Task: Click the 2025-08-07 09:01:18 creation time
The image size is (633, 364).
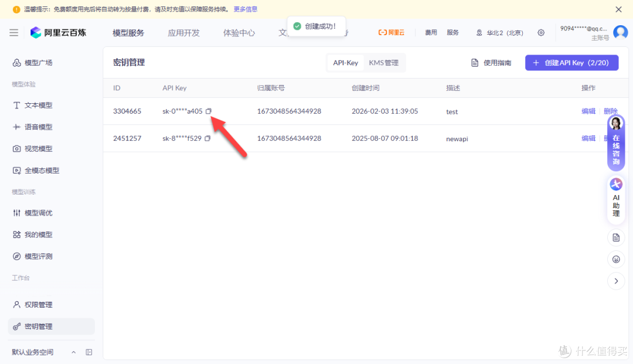Action: coord(384,138)
